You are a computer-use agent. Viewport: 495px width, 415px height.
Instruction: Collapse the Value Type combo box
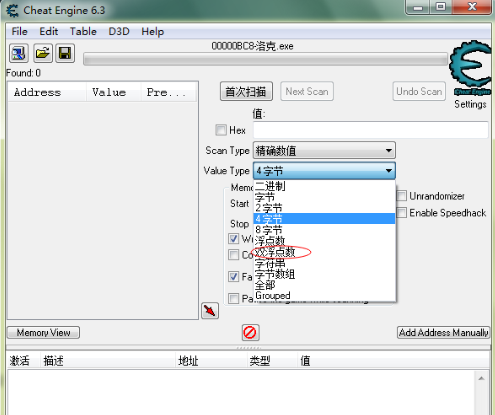324,171
